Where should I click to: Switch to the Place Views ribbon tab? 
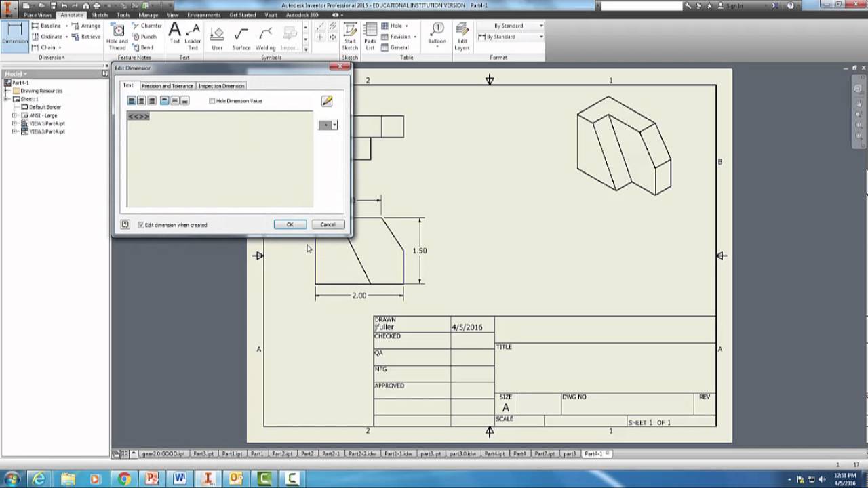[x=37, y=14]
